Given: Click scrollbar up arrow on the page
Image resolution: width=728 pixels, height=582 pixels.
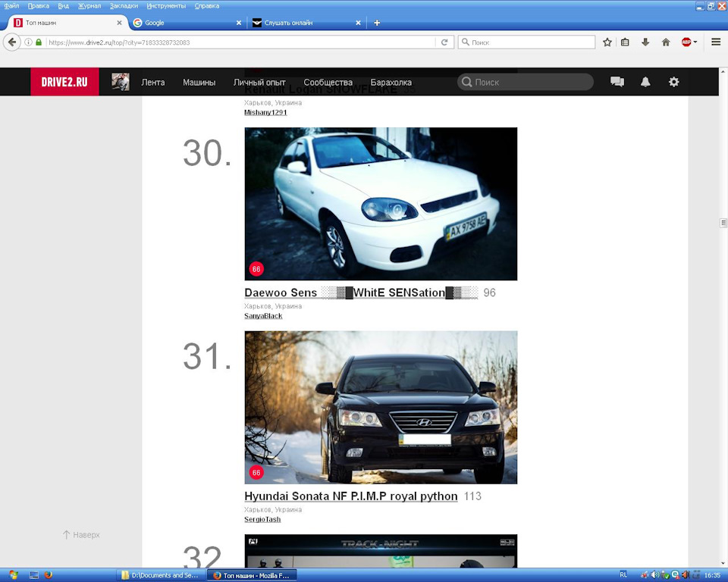Looking at the screenshot, I should click(723, 72).
